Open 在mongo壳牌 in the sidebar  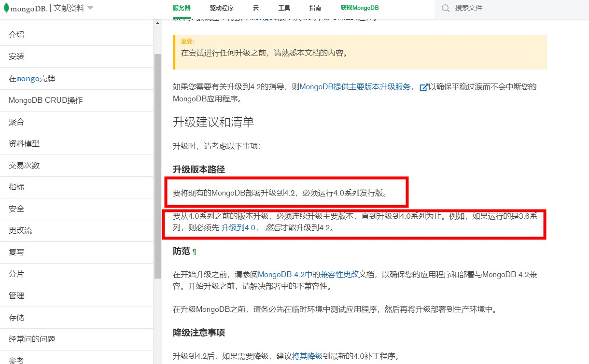[76, 78]
